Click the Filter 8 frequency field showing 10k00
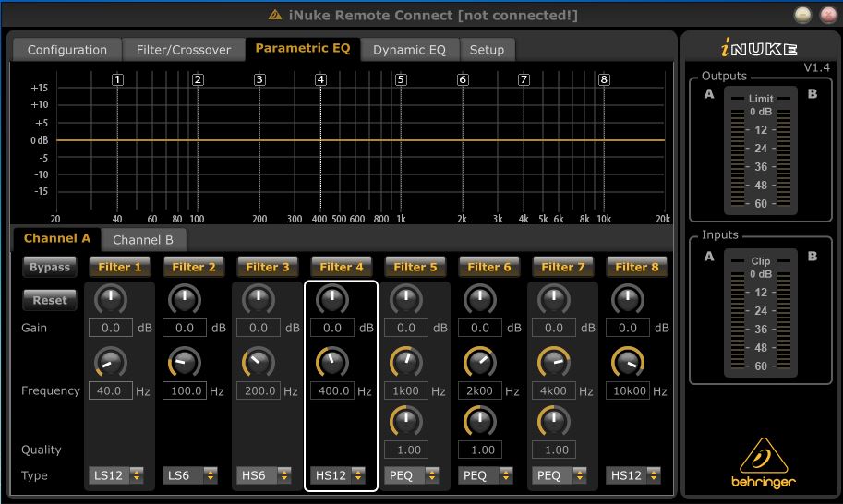The height and width of the screenshot is (504, 843). (628, 390)
